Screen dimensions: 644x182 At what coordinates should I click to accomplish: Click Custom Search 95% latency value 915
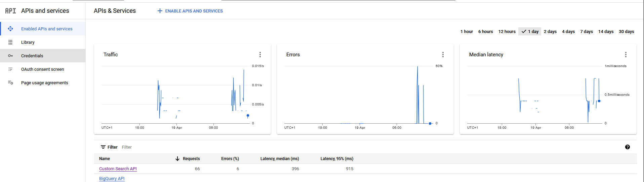pos(350,169)
